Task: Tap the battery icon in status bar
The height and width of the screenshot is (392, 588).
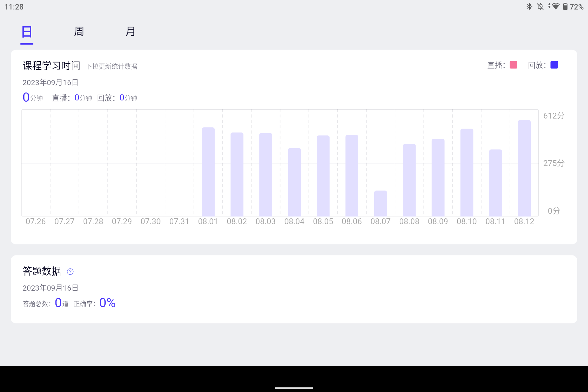Action: [x=565, y=6]
